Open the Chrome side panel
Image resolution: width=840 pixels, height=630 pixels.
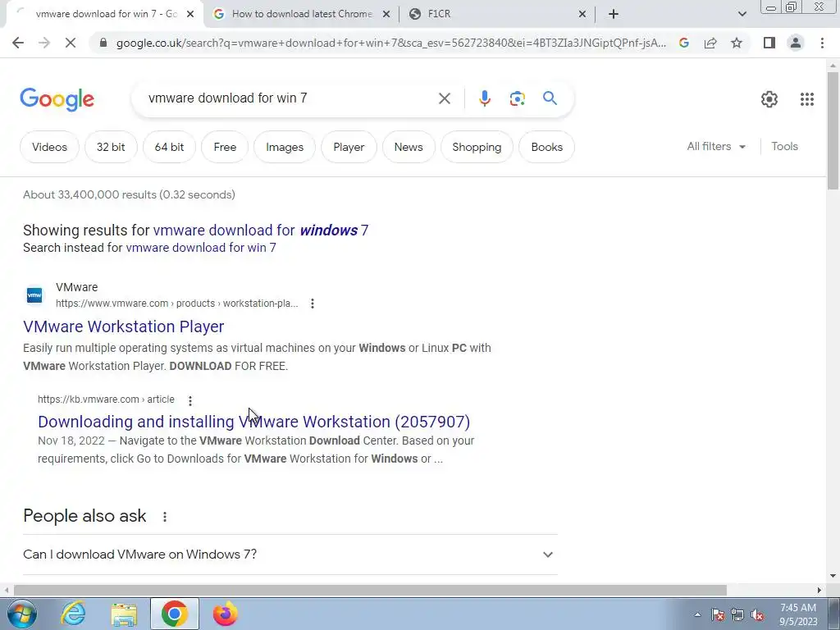(769, 43)
